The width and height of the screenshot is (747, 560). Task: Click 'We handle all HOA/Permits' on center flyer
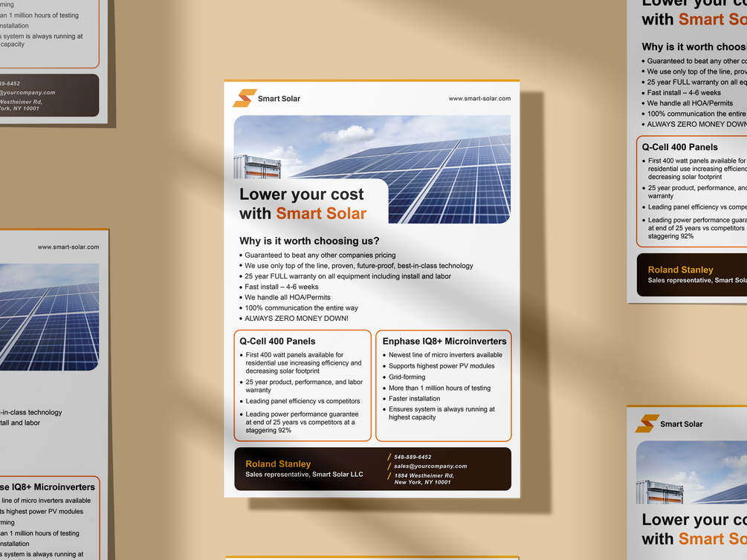pyautogui.click(x=288, y=297)
